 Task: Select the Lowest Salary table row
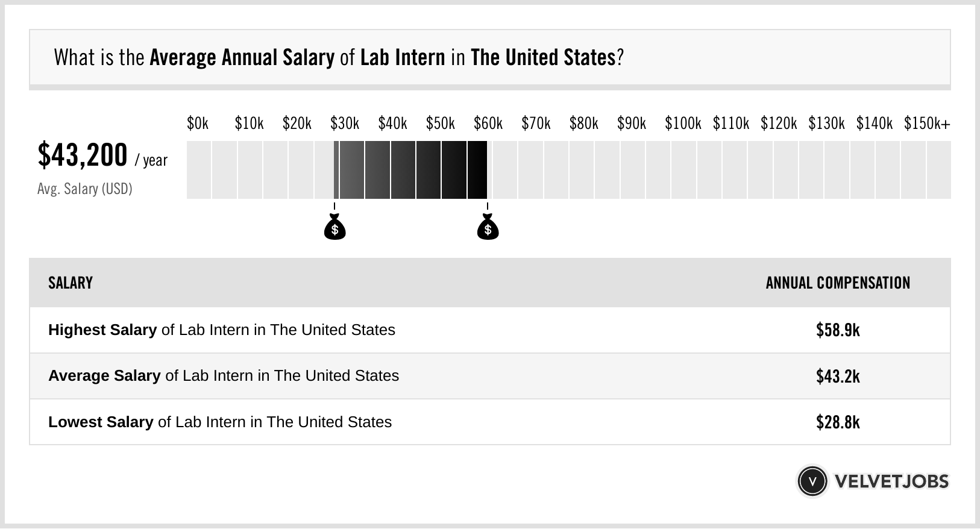click(x=489, y=422)
